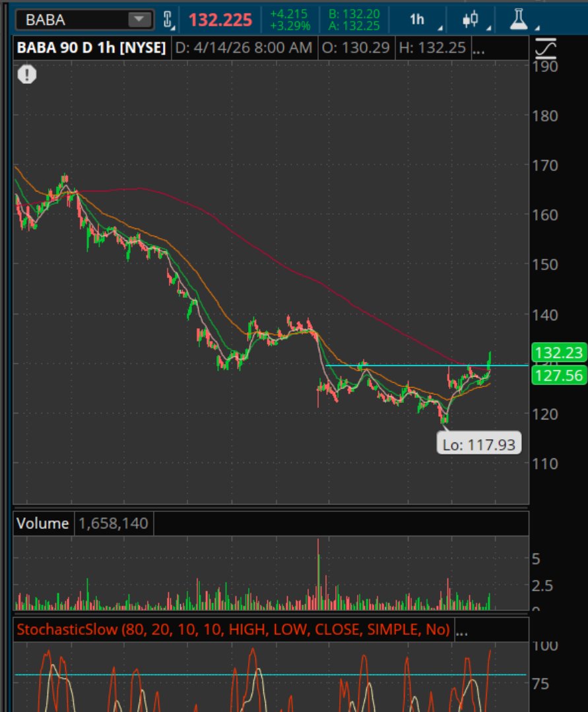Click the 110 label on price axis
Image resolution: width=588 pixels, height=712 pixels.
[545, 464]
